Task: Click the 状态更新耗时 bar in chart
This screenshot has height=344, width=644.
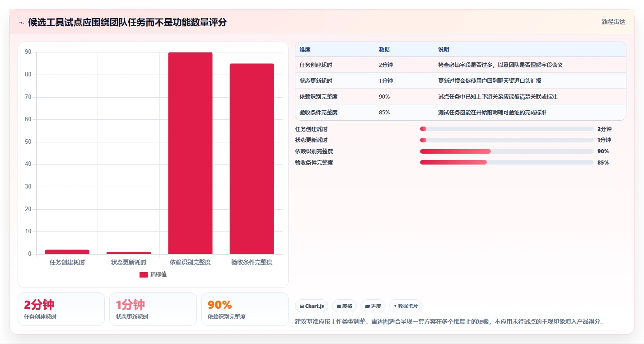Action: click(129, 253)
